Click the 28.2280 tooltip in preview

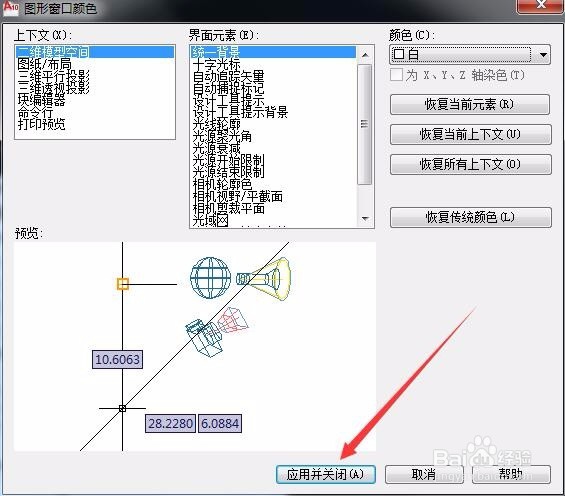(x=170, y=423)
